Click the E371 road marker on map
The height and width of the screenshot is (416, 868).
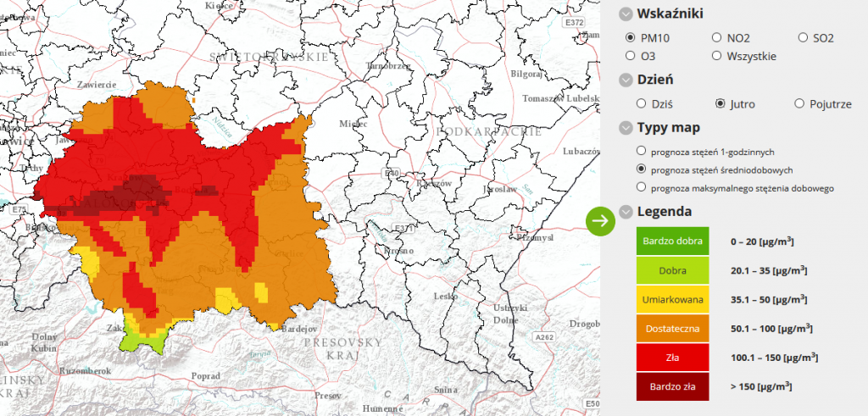point(402,229)
